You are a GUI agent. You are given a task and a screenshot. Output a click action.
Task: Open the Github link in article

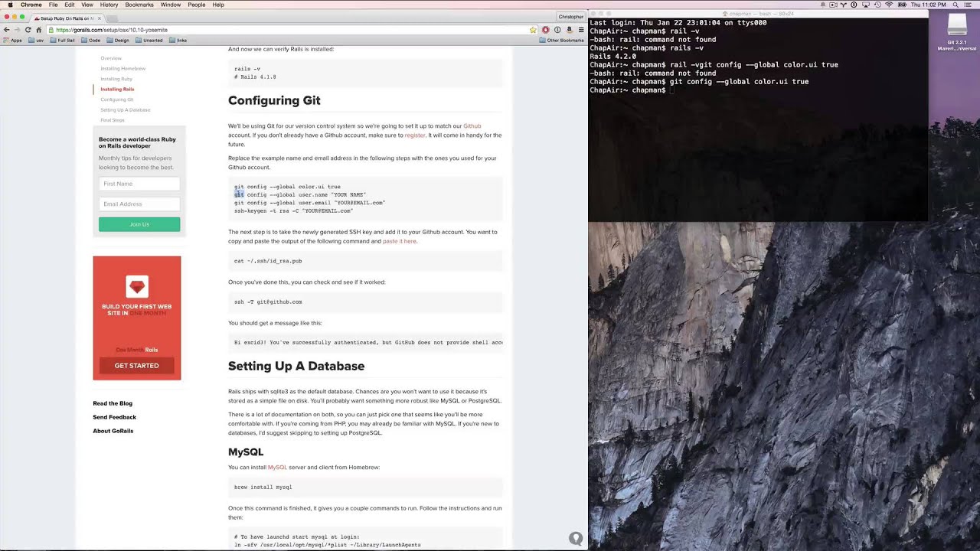pyautogui.click(x=472, y=126)
